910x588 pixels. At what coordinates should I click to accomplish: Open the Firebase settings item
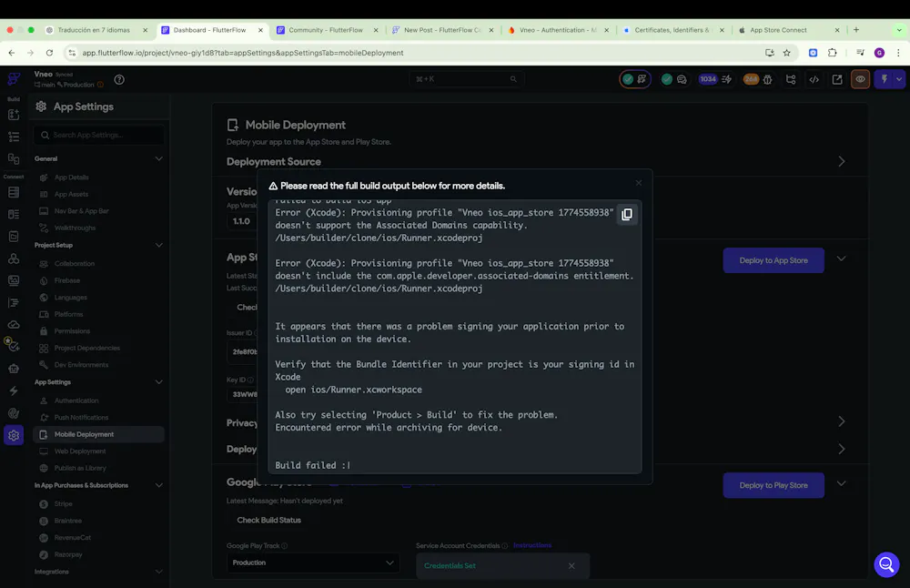point(67,280)
